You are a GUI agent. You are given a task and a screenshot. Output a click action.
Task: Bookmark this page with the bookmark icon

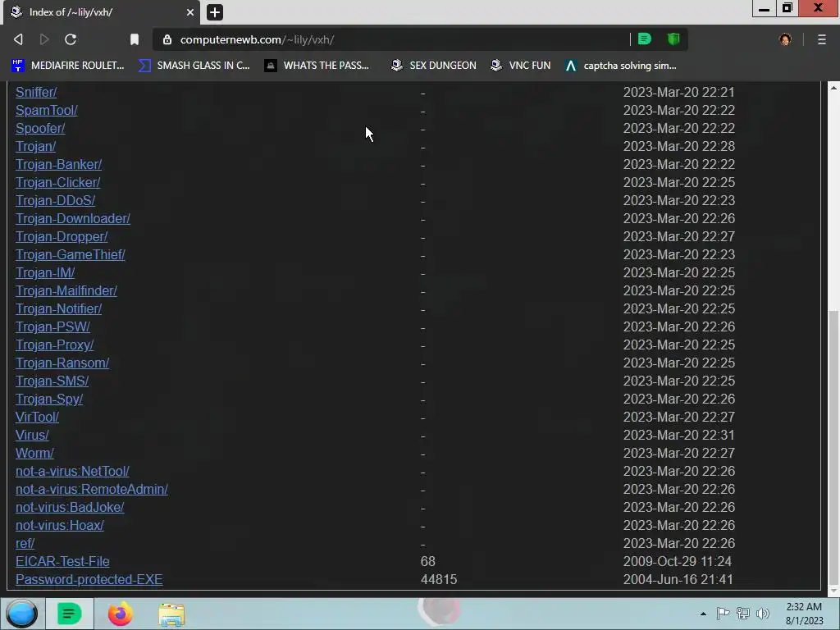point(135,39)
